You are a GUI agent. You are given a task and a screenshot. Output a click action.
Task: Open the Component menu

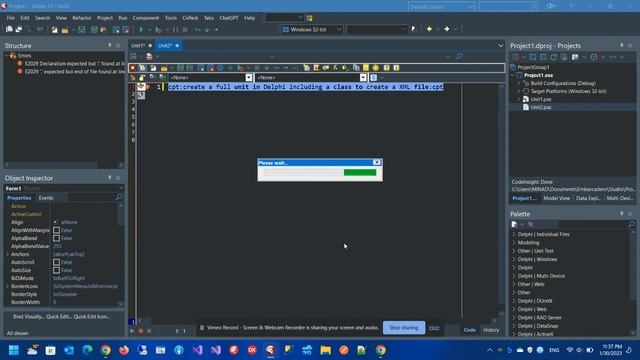(x=146, y=18)
